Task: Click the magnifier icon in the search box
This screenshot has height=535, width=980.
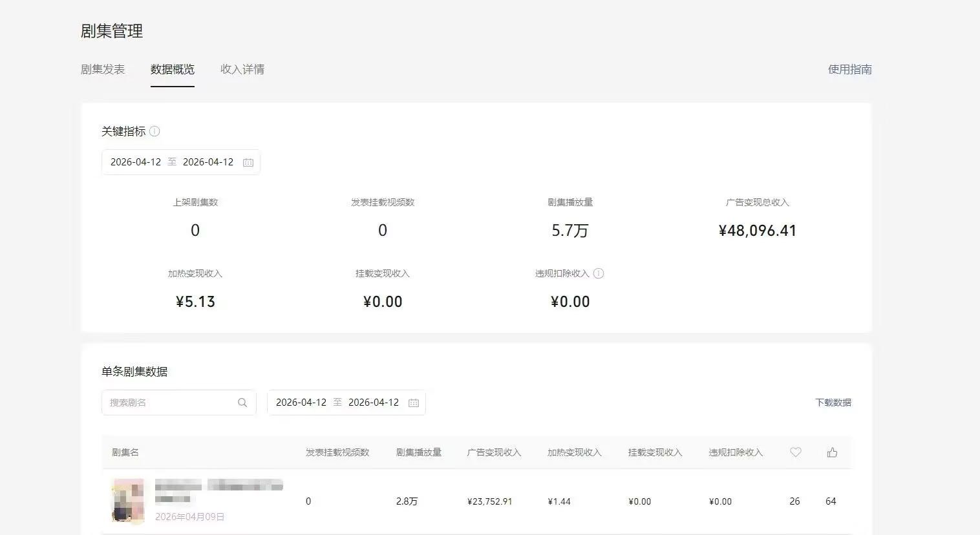Action: pos(242,402)
